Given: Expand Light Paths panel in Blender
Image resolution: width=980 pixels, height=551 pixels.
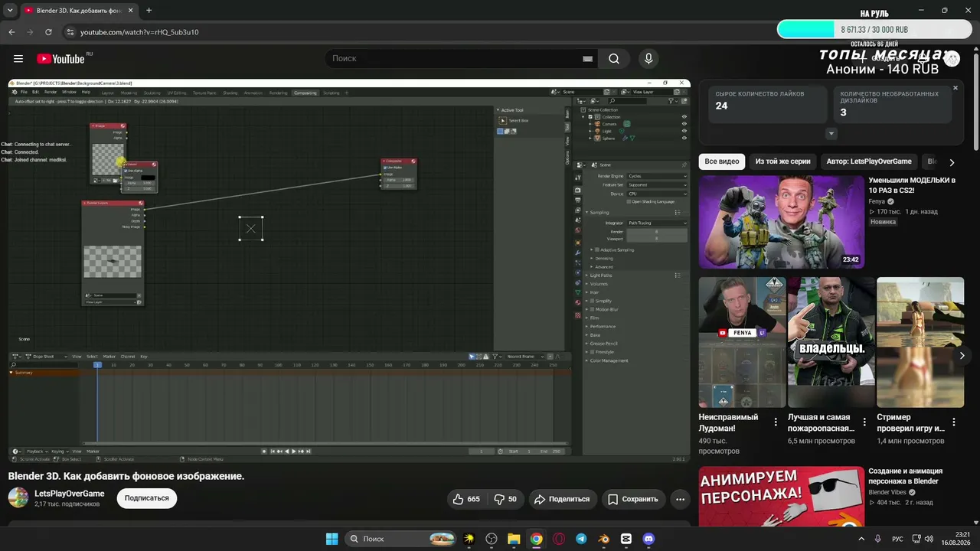Looking at the screenshot, I should click(x=601, y=275).
